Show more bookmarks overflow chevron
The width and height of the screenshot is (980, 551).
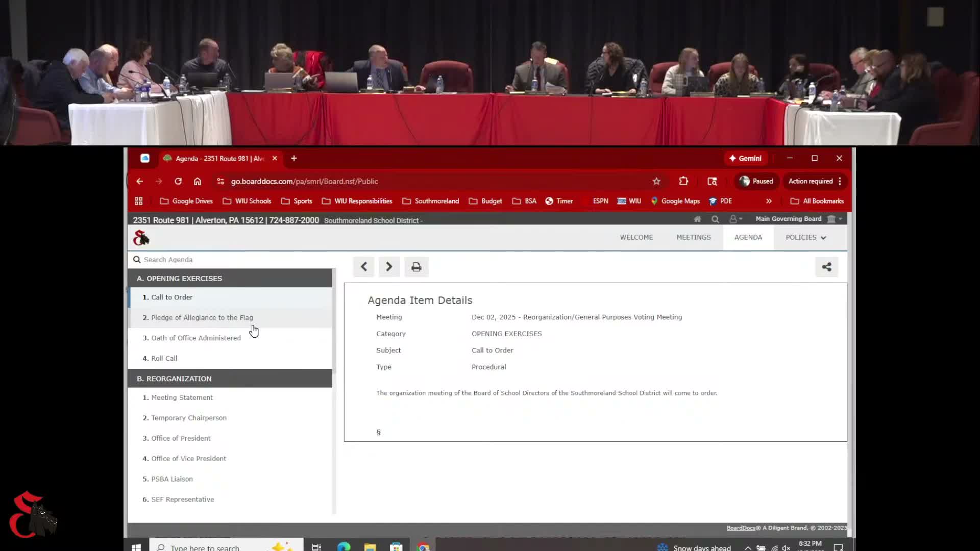769,201
